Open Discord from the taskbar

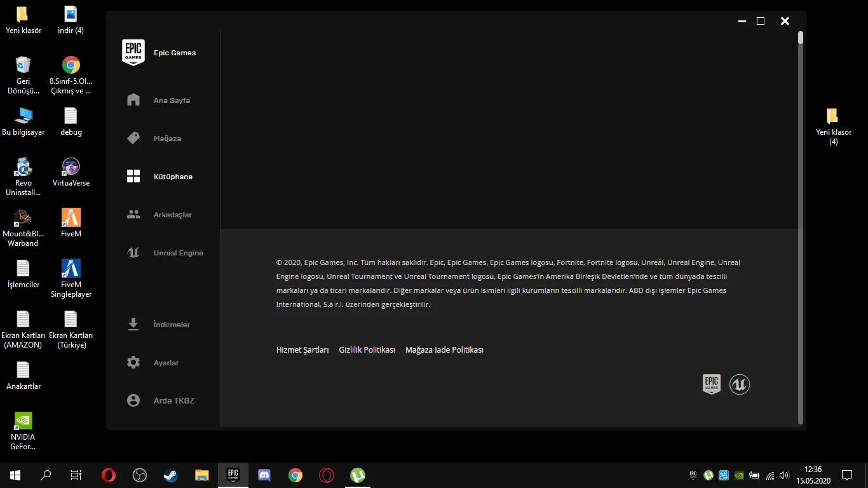264,475
